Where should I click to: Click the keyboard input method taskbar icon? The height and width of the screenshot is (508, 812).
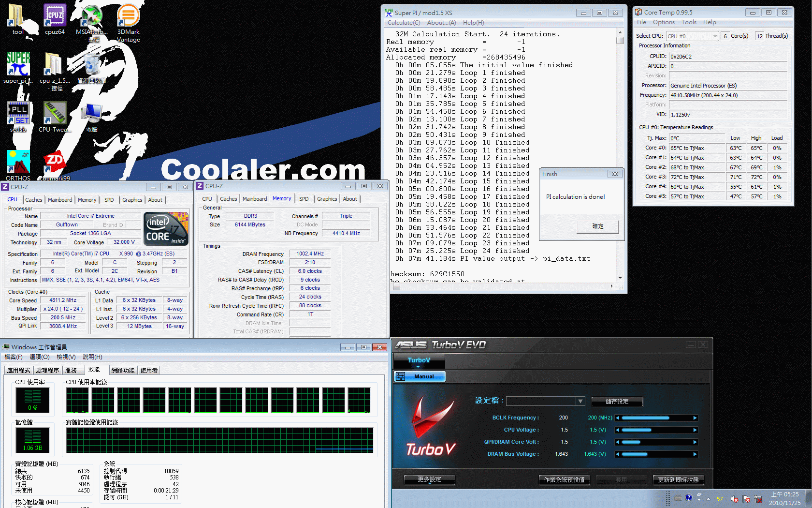coord(678,498)
